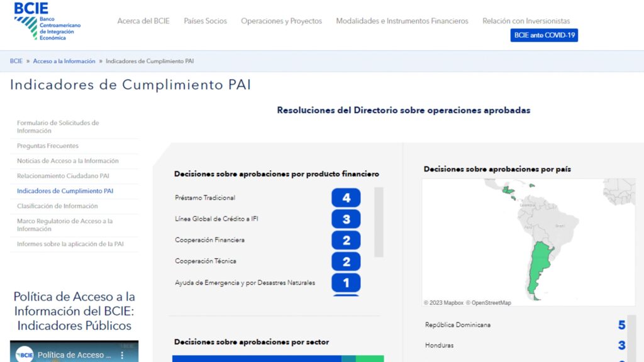Click the OpenStreetMap attribution link

(x=491, y=302)
